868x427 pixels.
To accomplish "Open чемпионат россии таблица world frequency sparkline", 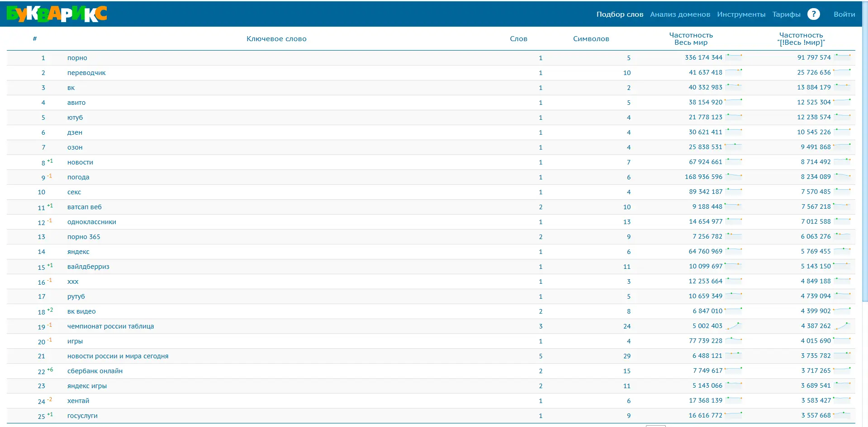I will pos(734,326).
